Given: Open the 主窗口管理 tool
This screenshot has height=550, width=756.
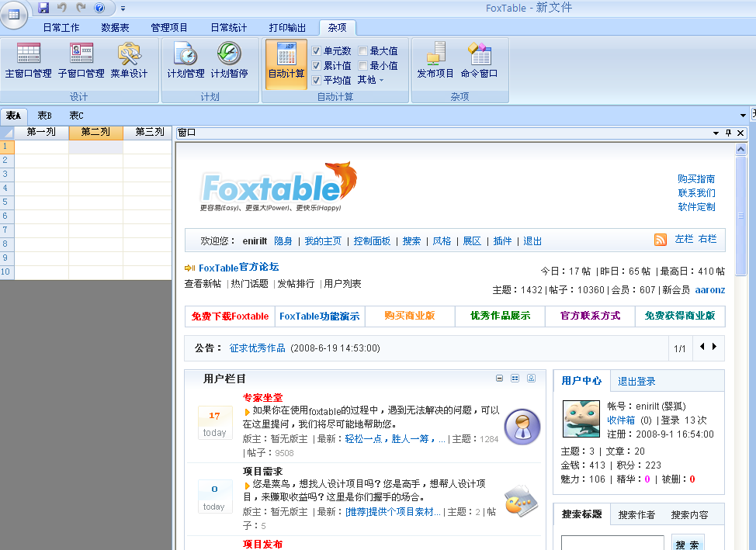Looking at the screenshot, I should (29, 61).
